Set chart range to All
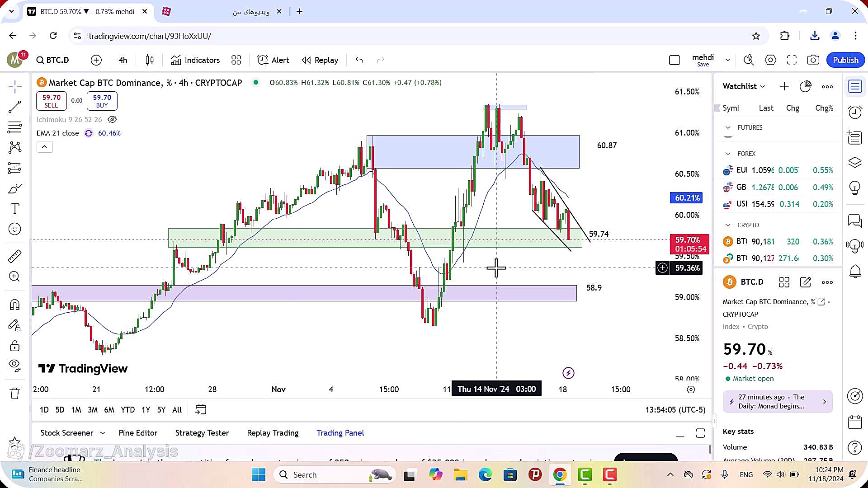Viewport: 868px width, 488px height. click(x=177, y=410)
